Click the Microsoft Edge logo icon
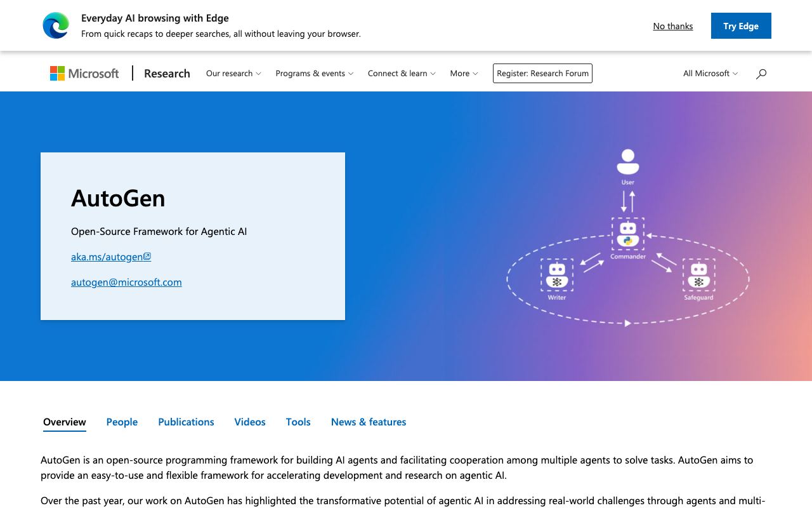The image size is (812, 508). (x=56, y=25)
